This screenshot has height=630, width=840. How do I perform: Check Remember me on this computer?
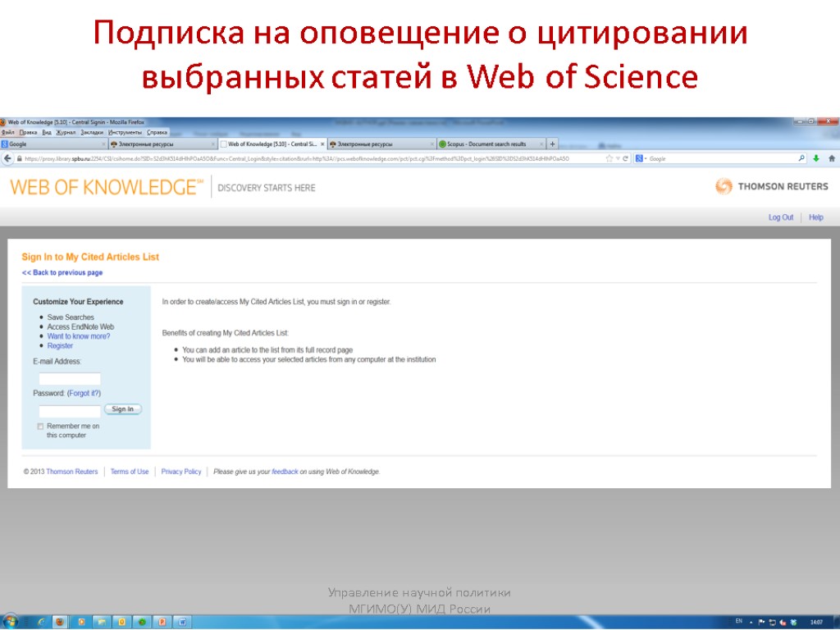click(x=40, y=427)
